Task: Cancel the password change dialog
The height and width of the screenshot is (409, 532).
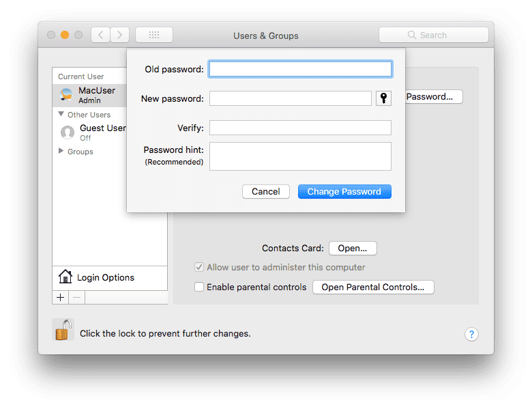Action: [265, 192]
